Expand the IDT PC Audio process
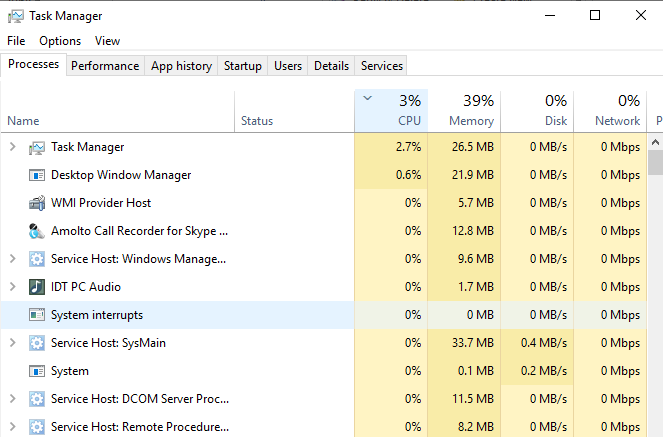 13,287
